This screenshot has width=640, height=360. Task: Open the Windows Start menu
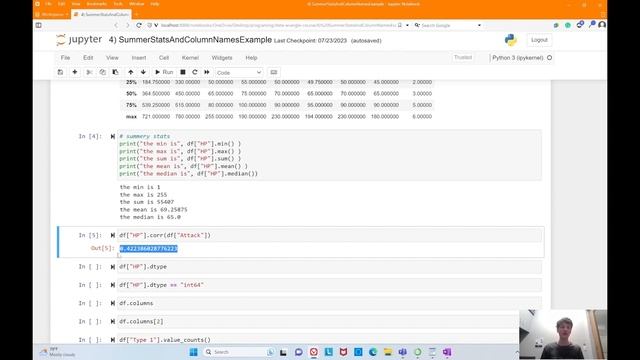[193, 352]
